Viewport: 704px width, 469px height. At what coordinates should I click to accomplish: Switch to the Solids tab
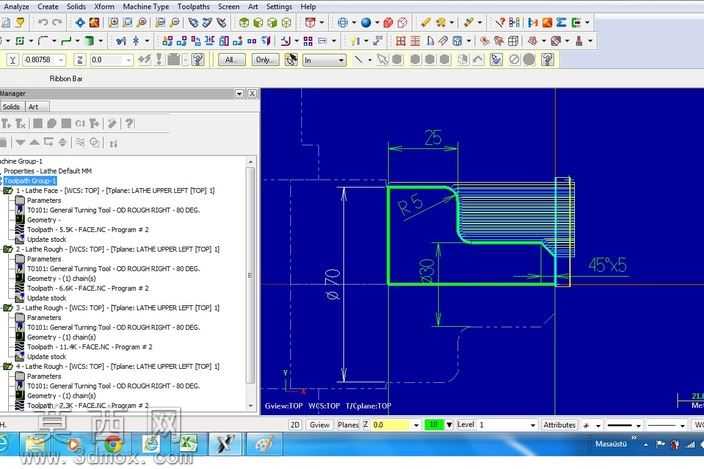pos(11,107)
